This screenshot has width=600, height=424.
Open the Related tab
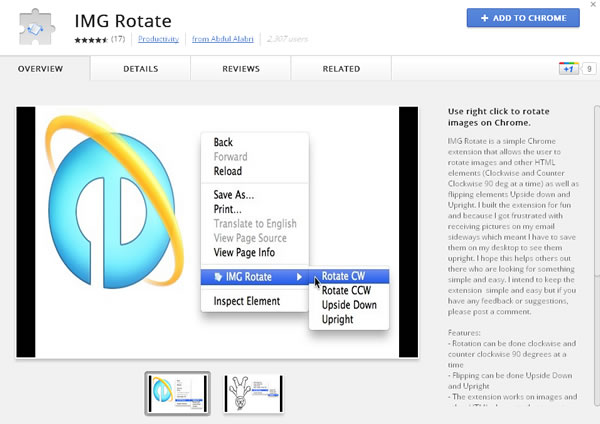tap(341, 69)
